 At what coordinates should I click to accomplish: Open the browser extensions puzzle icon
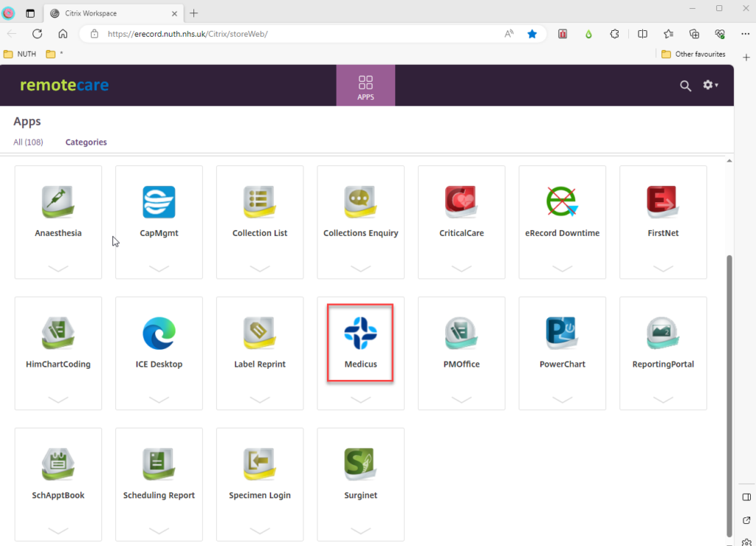614,34
